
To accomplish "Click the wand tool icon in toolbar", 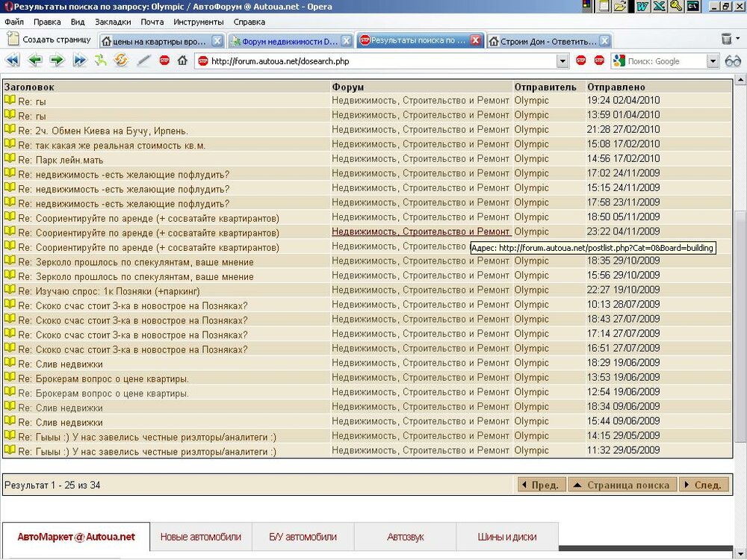I will click(143, 60).
